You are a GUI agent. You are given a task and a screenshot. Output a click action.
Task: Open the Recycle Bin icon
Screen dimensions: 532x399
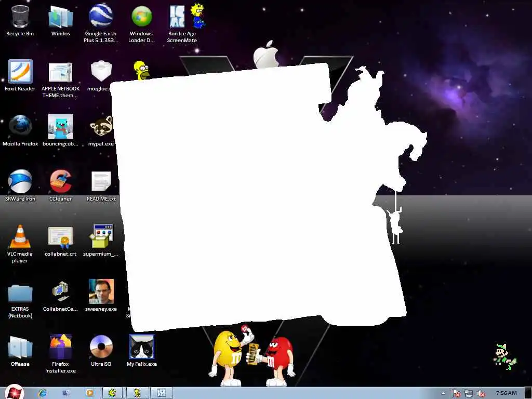click(x=20, y=21)
